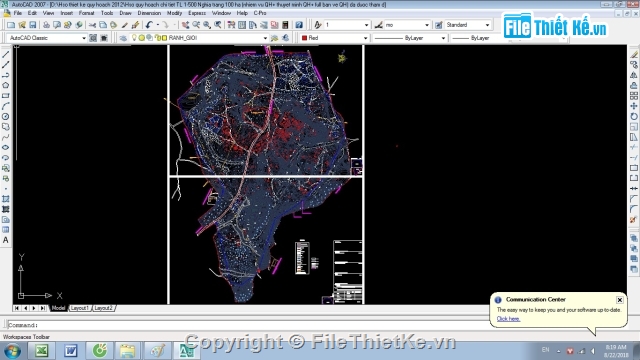Open Excel from the taskbar
The height and width of the screenshot is (360, 640).
tap(41, 351)
